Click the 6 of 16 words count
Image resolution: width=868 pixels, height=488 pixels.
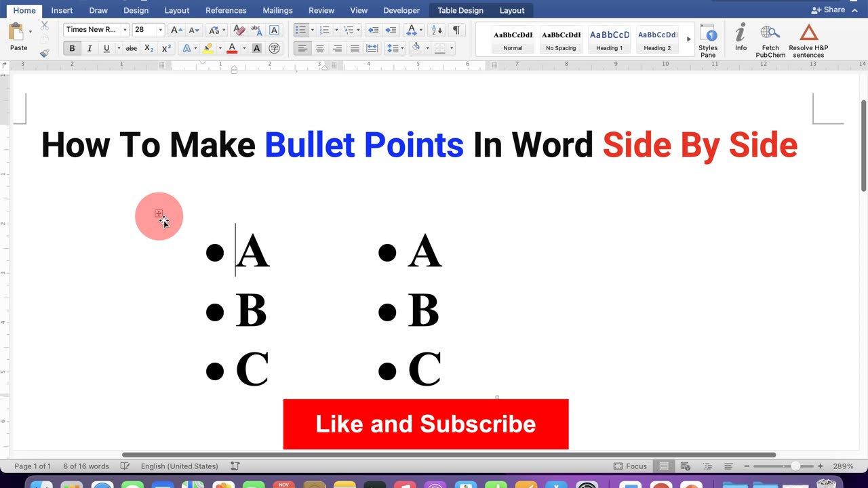[x=86, y=466]
